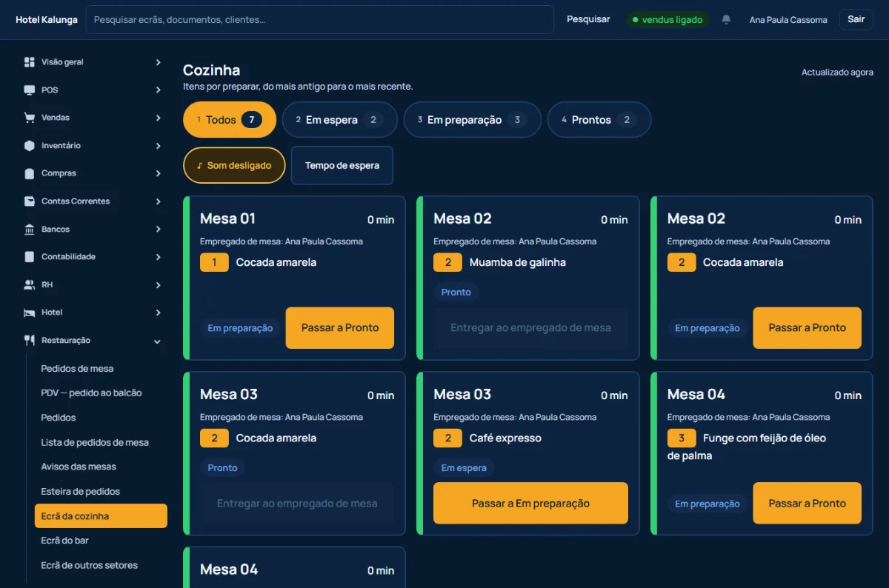Screen dimensions: 889x588
Task: Expand the Inventário section chevron
Action: click(x=158, y=146)
